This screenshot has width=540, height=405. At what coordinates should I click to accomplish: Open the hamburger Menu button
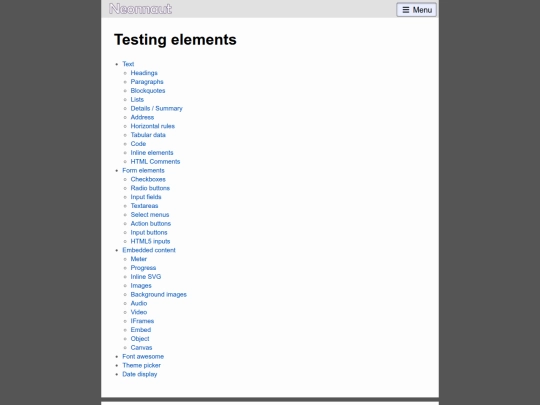coord(416,10)
